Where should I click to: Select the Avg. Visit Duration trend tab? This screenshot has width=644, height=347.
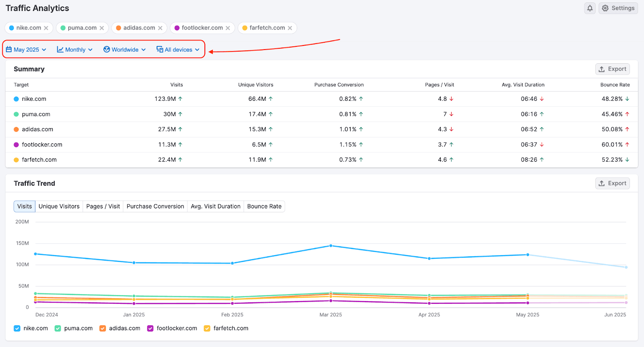pos(216,206)
